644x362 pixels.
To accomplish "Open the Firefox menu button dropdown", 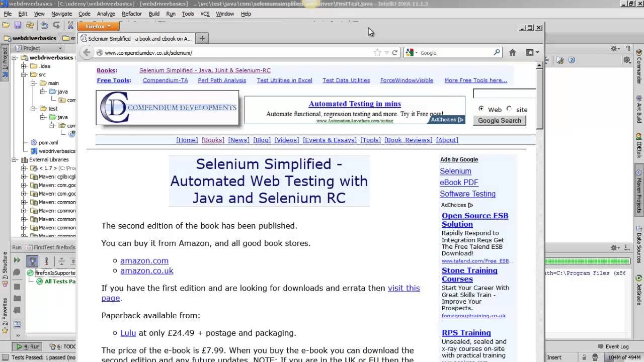I will 98,26.
